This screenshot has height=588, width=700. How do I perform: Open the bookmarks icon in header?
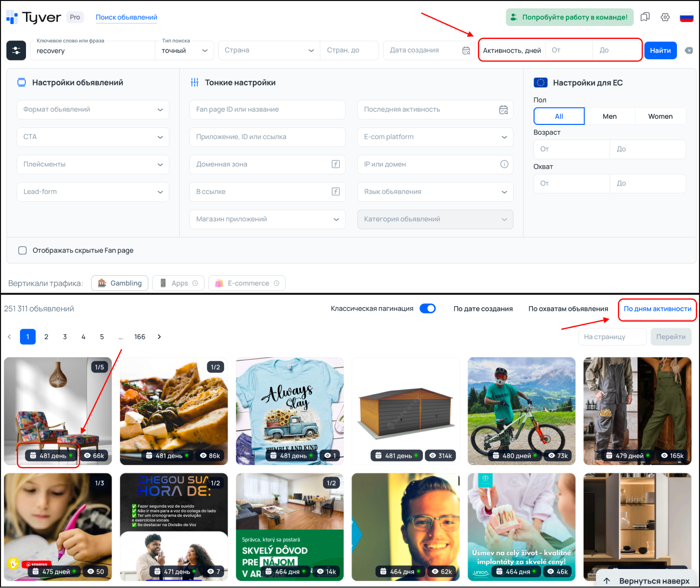(x=645, y=17)
